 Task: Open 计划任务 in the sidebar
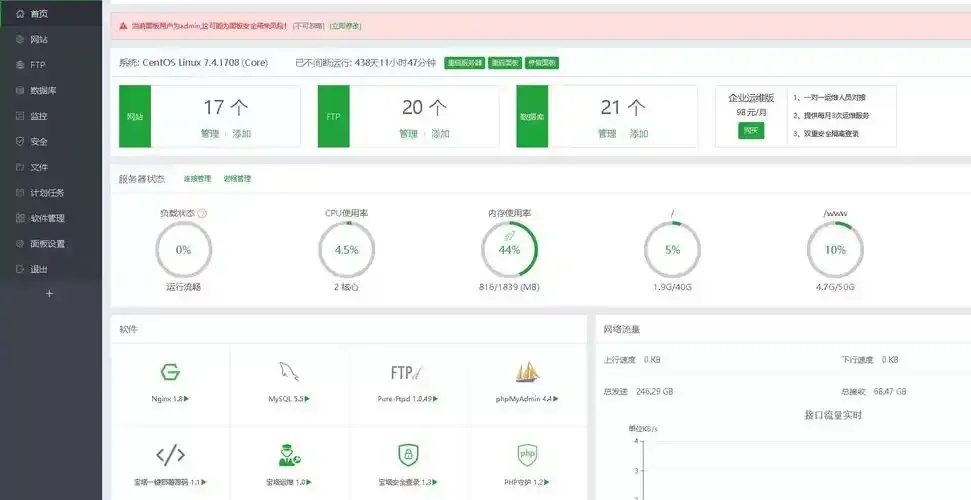pos(51,193)
